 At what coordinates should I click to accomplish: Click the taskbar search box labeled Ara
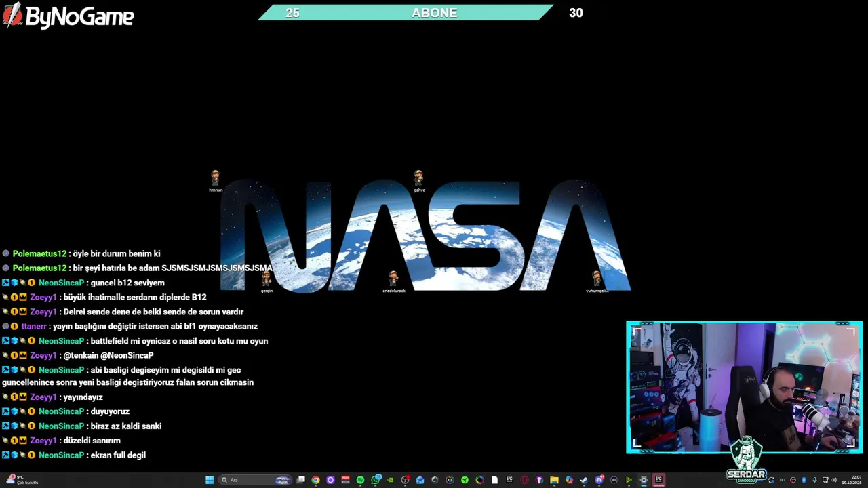click(255, 480)
